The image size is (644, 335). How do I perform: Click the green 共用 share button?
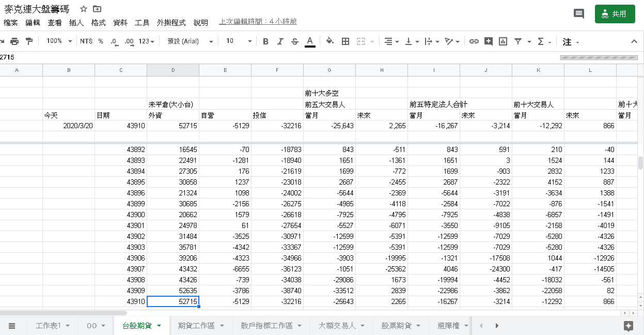(x=615, y=14)
